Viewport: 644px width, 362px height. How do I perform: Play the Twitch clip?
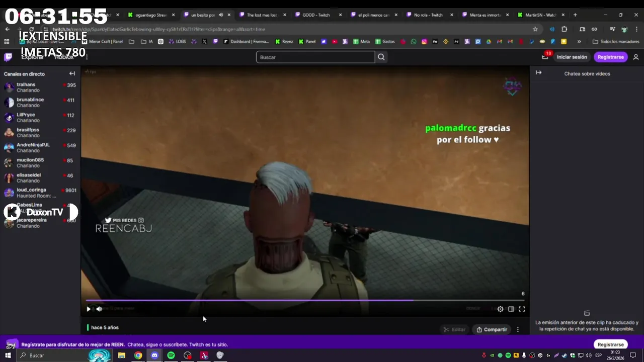pos(89,309)
